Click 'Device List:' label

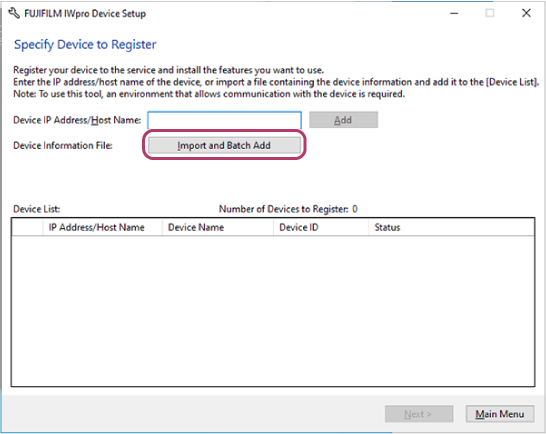[37, 209]
